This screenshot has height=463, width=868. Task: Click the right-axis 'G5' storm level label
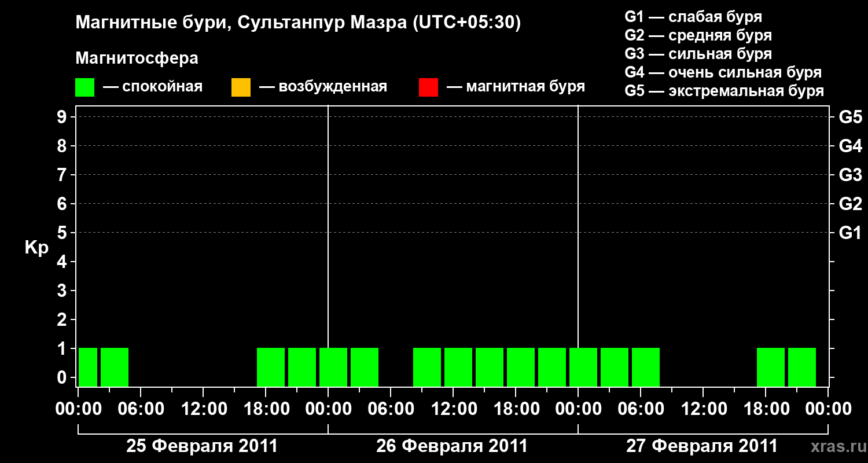[851, 117]
